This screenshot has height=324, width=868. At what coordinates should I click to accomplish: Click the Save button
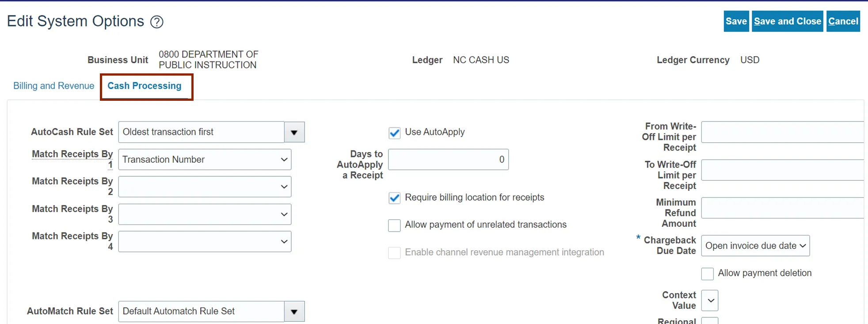coord(736,21)
